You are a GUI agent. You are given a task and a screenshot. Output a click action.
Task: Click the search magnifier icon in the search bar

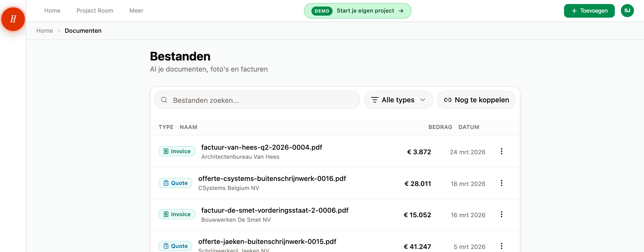coord(164,100)
